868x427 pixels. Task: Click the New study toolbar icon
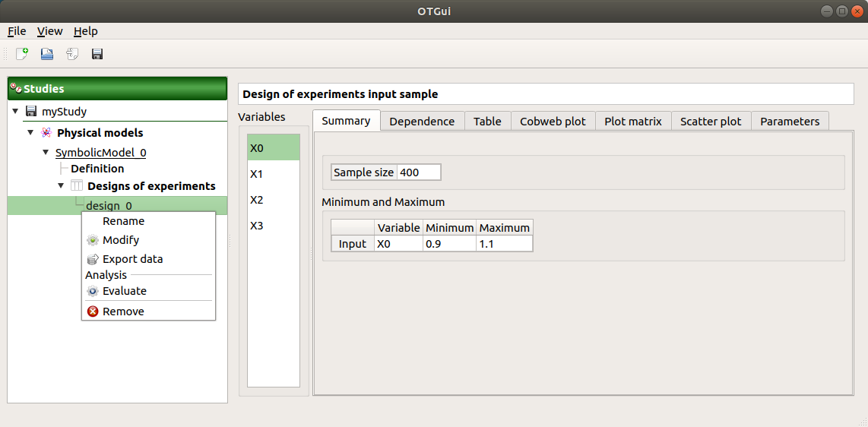click(x=22, y=54)
